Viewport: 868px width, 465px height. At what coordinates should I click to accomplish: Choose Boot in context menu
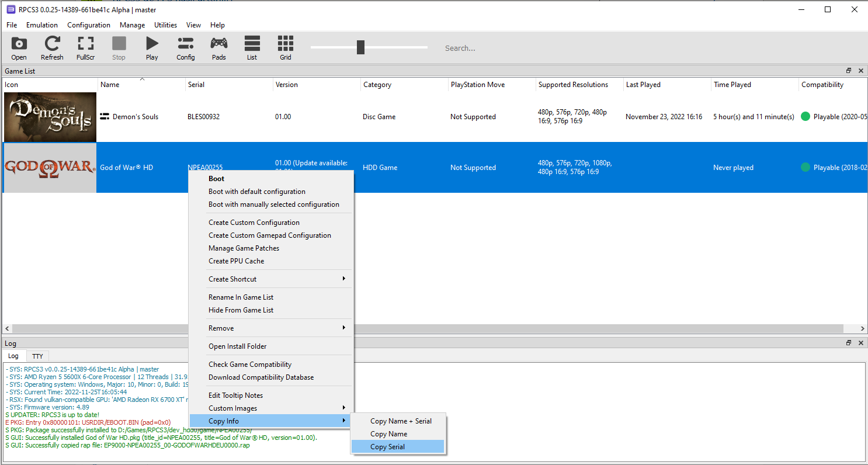click(217, 179)
